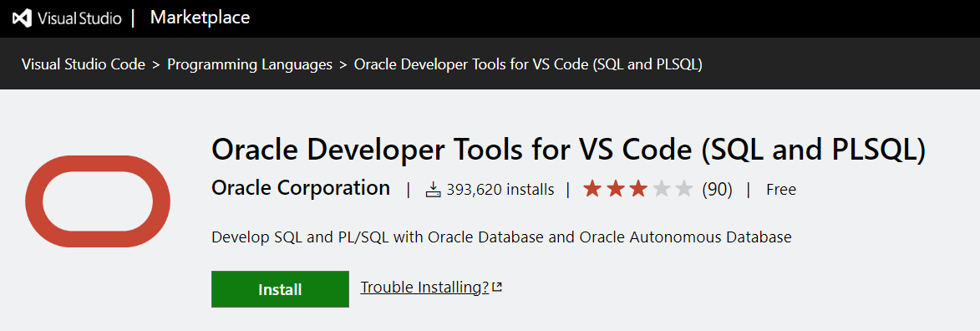Image resolution: width=980 pixels, height=331 pixels.
Task: Click the fifth grey rating star
Action: 683,189
